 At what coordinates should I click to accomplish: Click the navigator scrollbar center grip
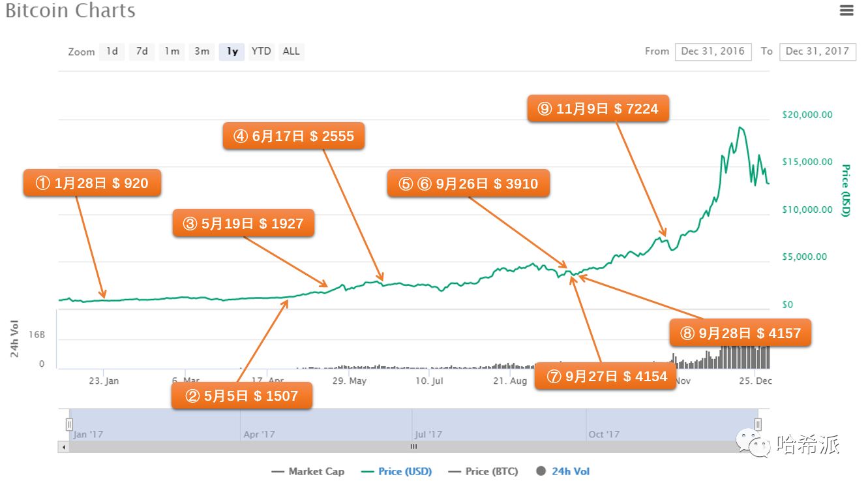pyautogui.click(x=413, y=447)
